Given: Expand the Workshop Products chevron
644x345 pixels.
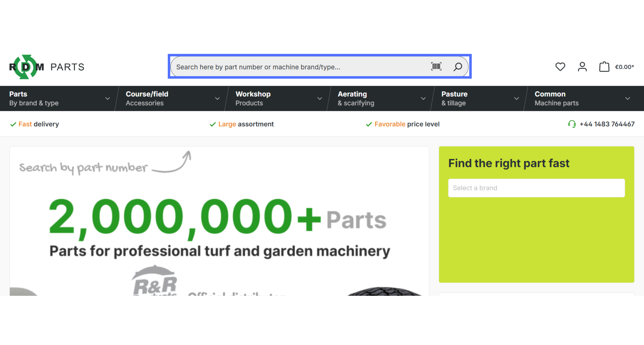Looking at the screenshot, I should (x=319, y=98).
